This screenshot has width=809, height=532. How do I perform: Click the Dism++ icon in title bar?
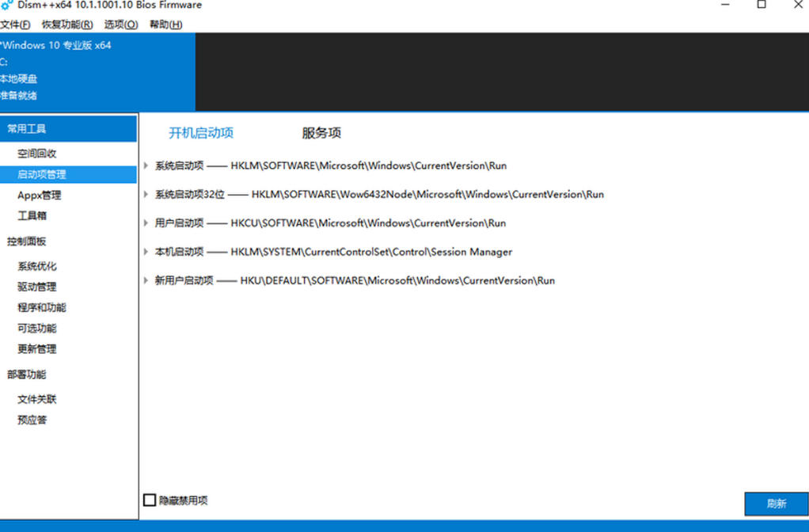tap(8, 6)
